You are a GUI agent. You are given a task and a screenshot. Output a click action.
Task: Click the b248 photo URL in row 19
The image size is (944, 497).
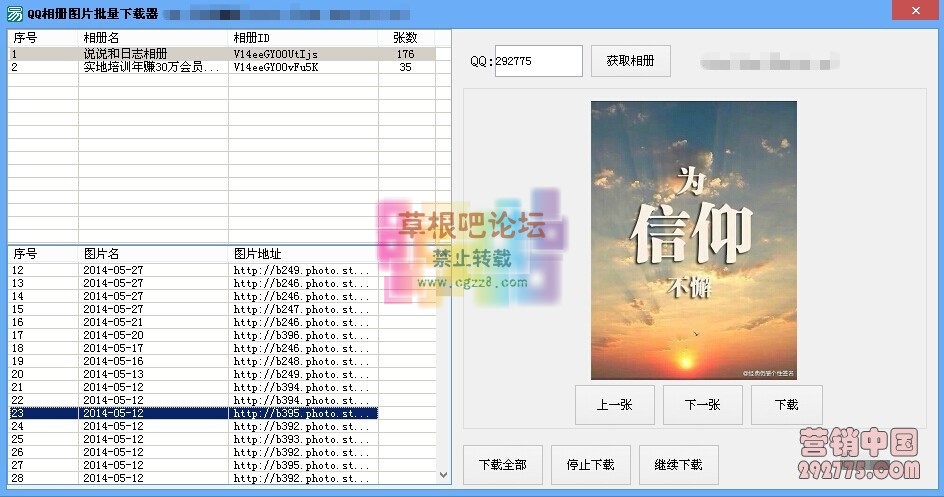tap(301, 362)
